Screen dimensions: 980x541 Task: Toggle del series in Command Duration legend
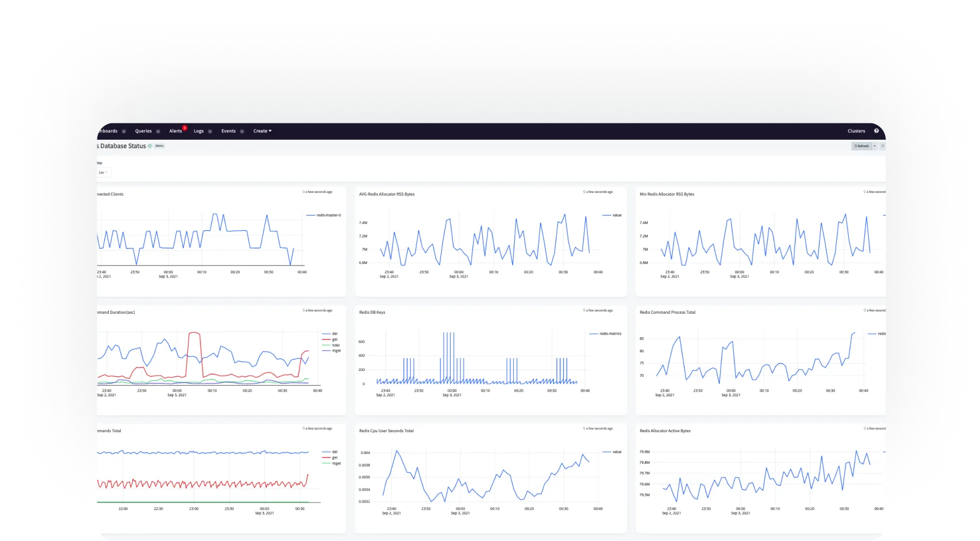(x=330, y=334)
